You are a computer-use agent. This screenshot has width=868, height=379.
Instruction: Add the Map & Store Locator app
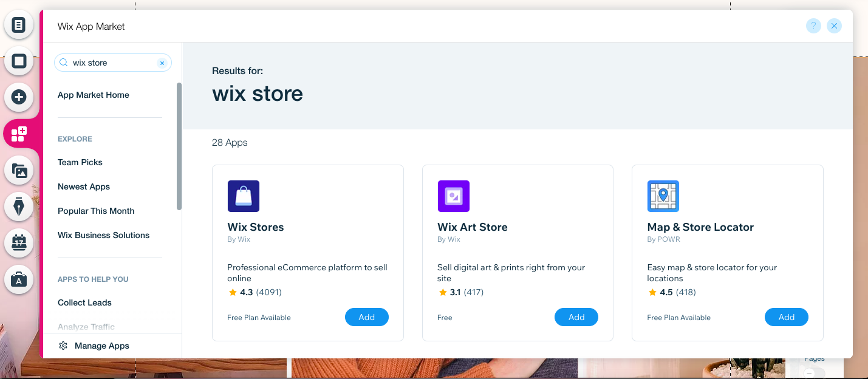tap(787, 317)
